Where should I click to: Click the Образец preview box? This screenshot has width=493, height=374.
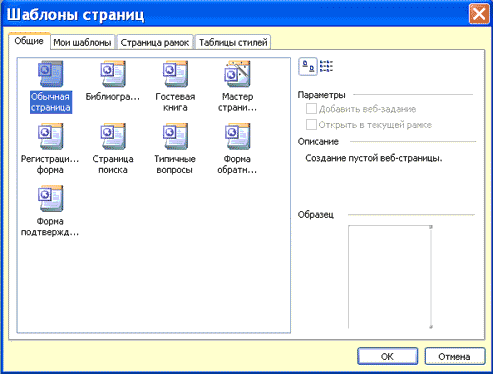(390, 277)
